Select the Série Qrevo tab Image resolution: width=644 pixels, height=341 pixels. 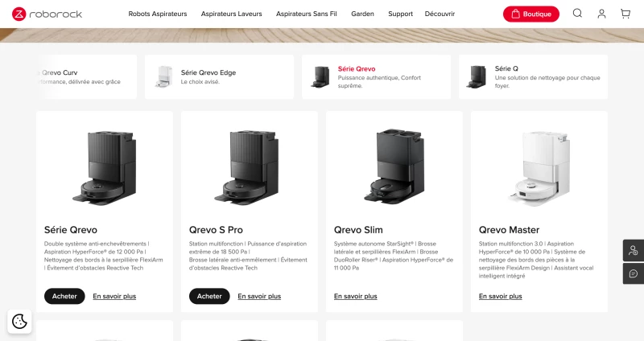[376, 76]
